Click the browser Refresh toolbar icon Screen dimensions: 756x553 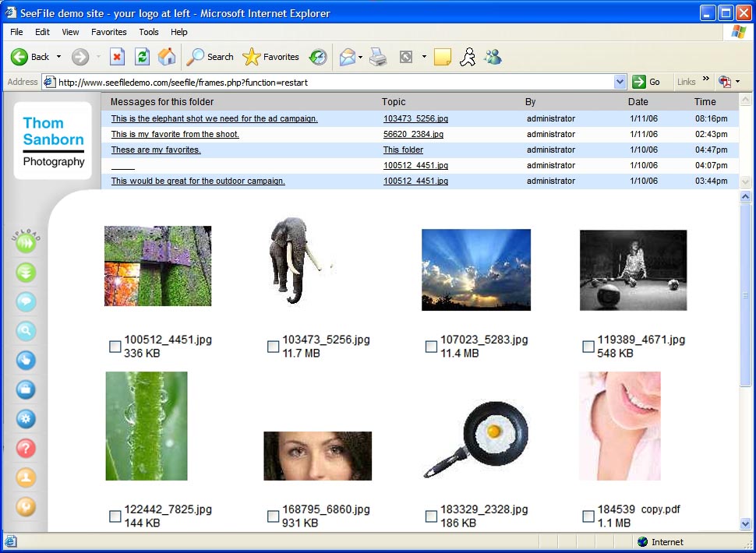point(142,57)
